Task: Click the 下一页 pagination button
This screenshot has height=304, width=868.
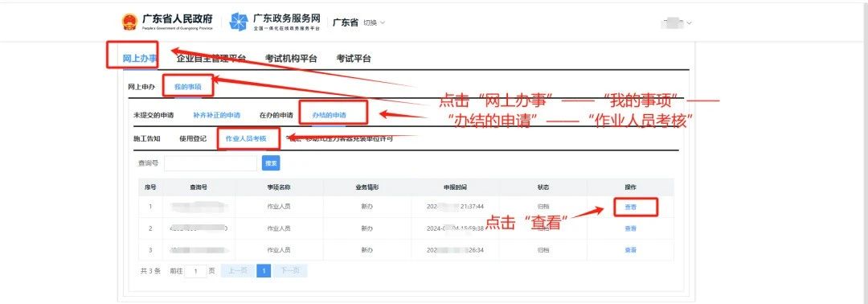Action: click(290, 271)
